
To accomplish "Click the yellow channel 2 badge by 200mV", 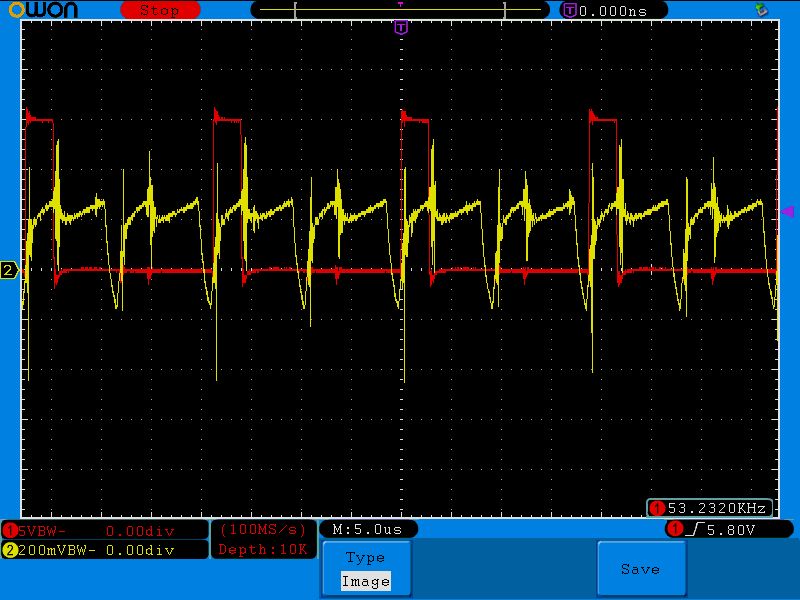I will (10, 550).
